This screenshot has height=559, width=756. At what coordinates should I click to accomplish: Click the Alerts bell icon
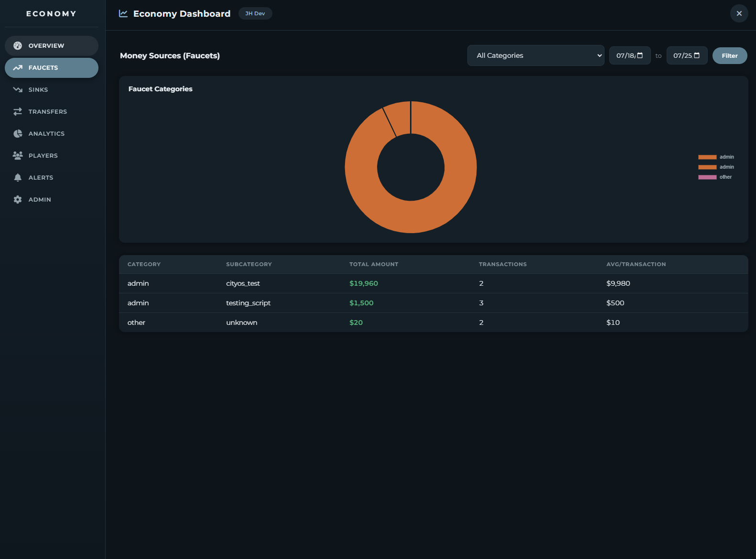click(18, 178)
